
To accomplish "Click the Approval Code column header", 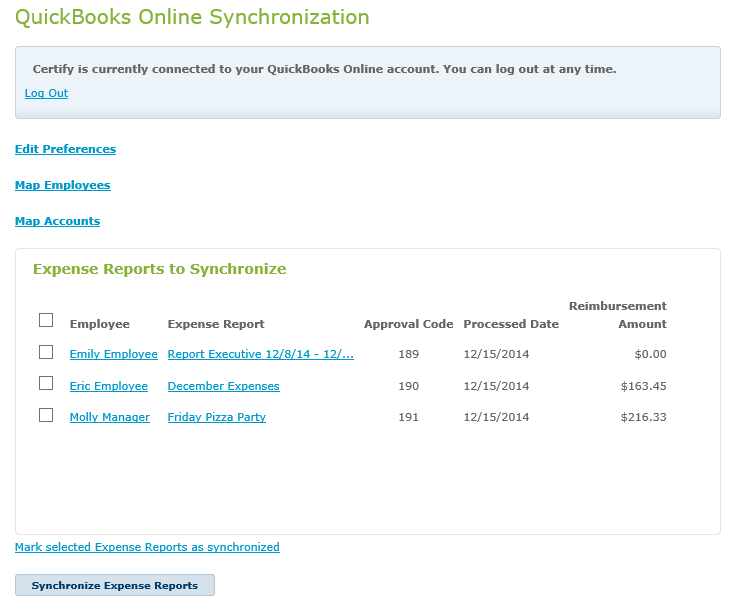I will pyautogui.click(x=409, y=324).
